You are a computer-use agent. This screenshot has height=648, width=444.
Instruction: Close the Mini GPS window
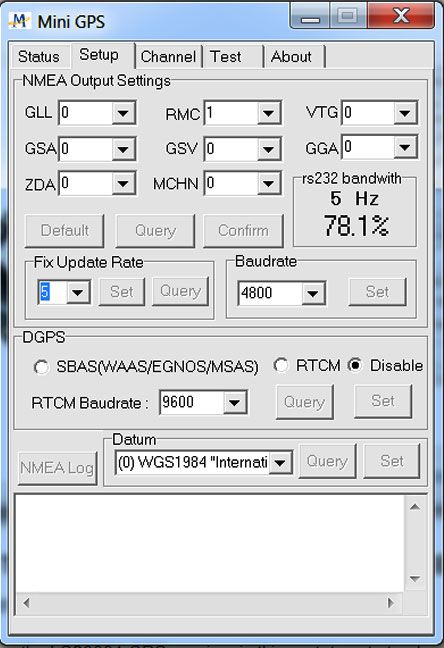[x=401, y=16]
